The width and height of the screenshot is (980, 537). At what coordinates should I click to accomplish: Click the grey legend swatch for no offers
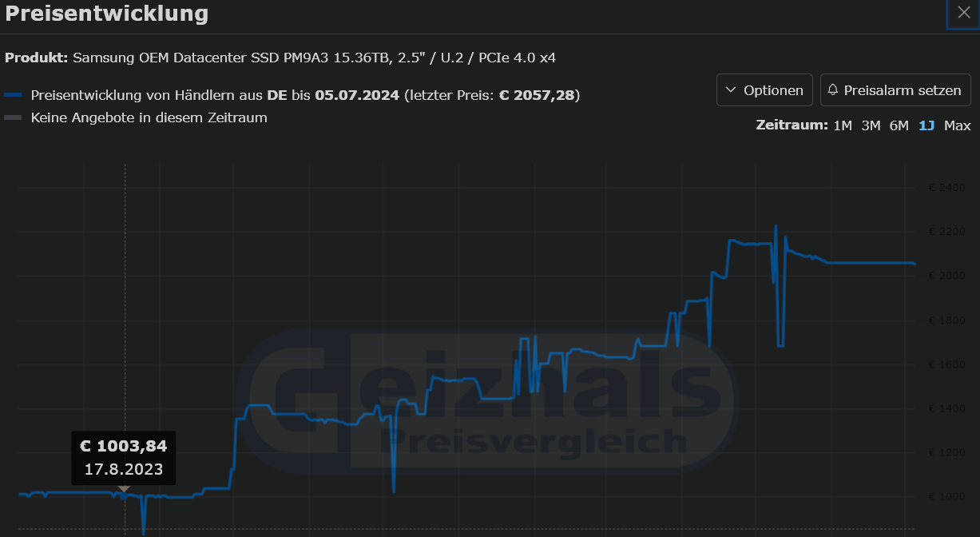pyautogui.click(x=14, y=117)
